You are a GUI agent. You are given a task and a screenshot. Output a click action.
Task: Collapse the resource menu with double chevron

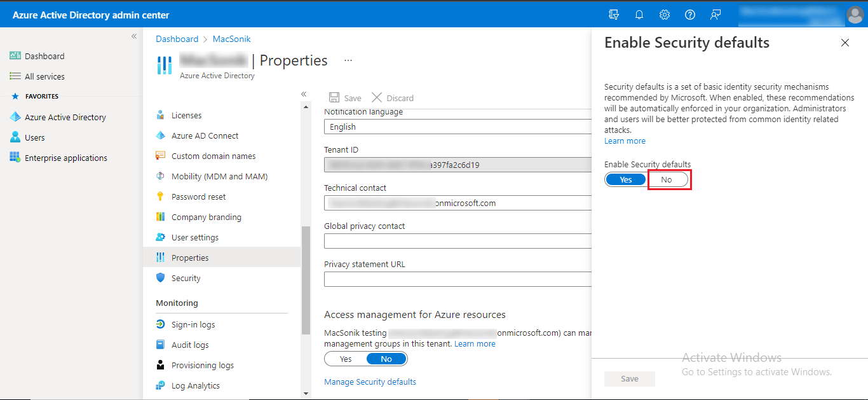(304, 94)
